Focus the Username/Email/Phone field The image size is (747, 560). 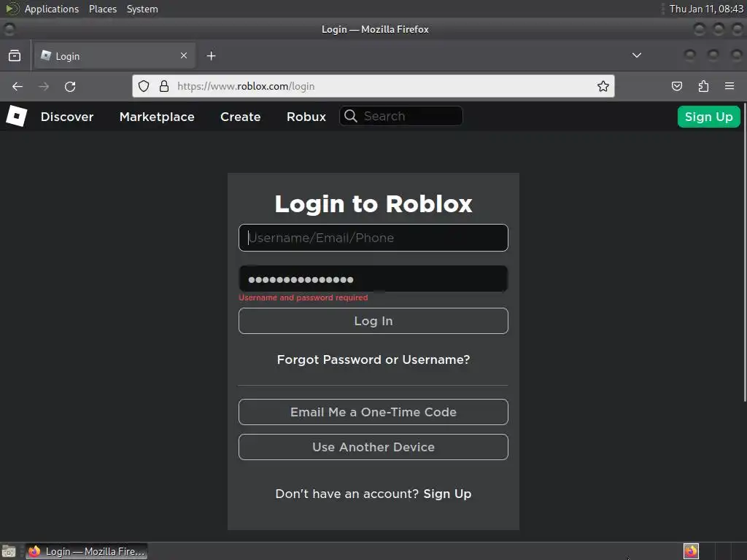pos(373,238)
